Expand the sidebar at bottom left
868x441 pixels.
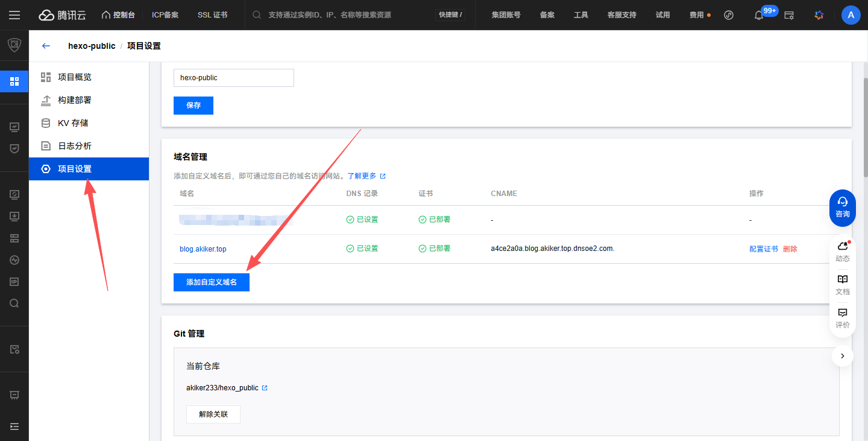pyautogui.click(x=14, y=427)
